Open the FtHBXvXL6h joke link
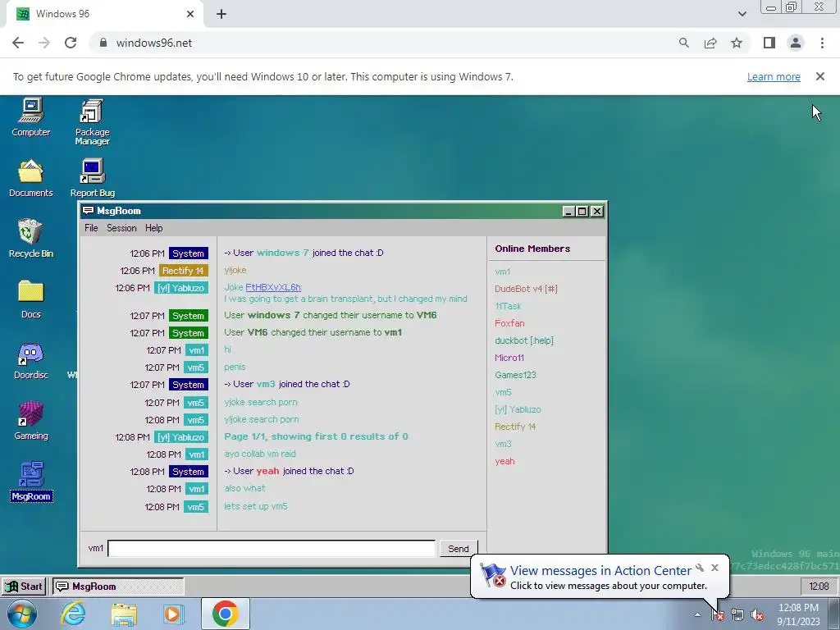 273,287
